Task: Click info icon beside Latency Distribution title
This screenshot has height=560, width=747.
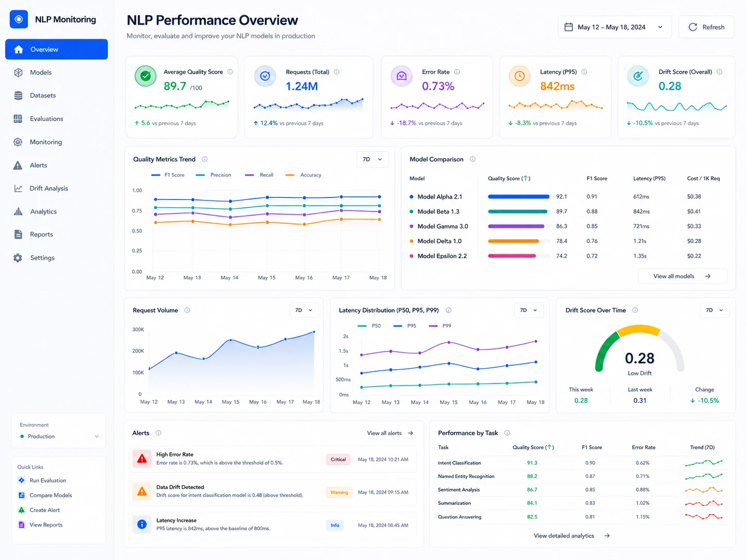Action: [448, 310]
